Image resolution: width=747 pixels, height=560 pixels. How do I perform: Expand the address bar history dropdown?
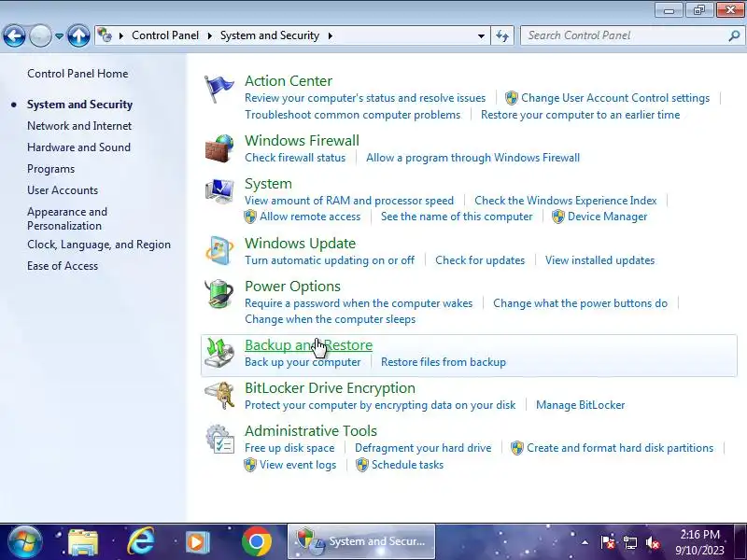(x=481, y=35)
